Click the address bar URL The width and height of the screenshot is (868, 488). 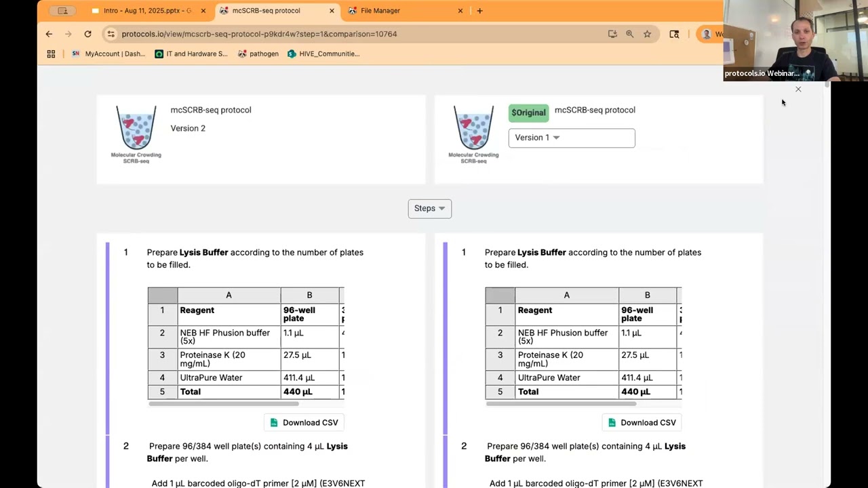[x=259, y=34]
